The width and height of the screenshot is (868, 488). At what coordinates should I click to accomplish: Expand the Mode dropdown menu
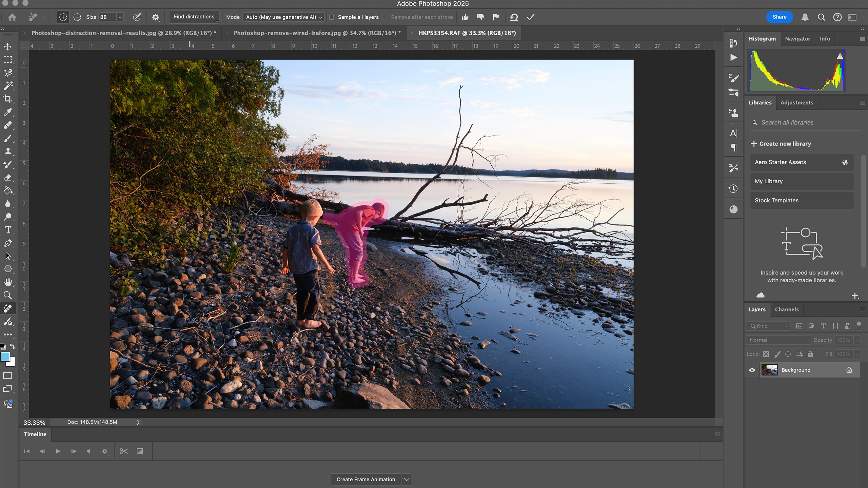click(x=284, y=17)
